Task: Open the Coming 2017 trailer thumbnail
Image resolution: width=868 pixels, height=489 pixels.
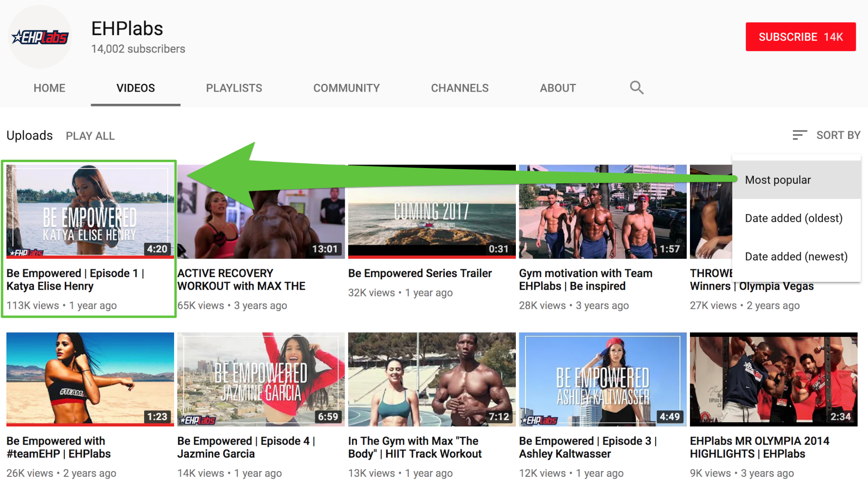Action: pos(432,211)
